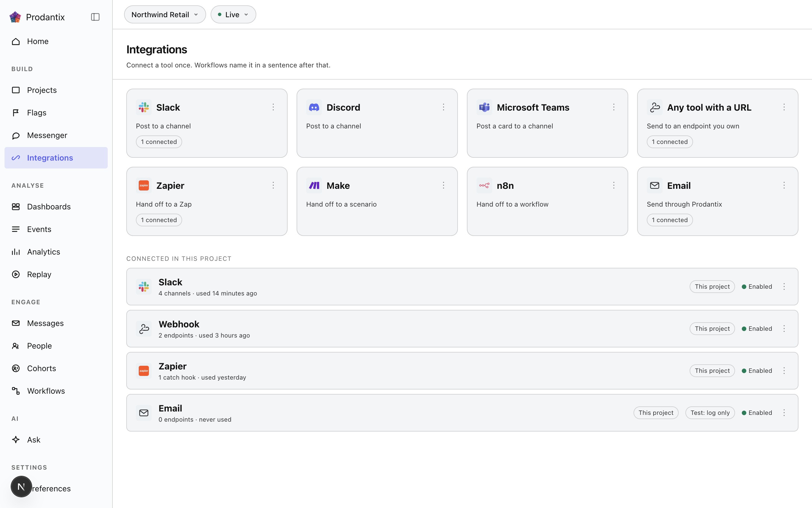Click the Workflows icon in sidebar
Viewport: 812px width, 508px height.
pos(16,391)
